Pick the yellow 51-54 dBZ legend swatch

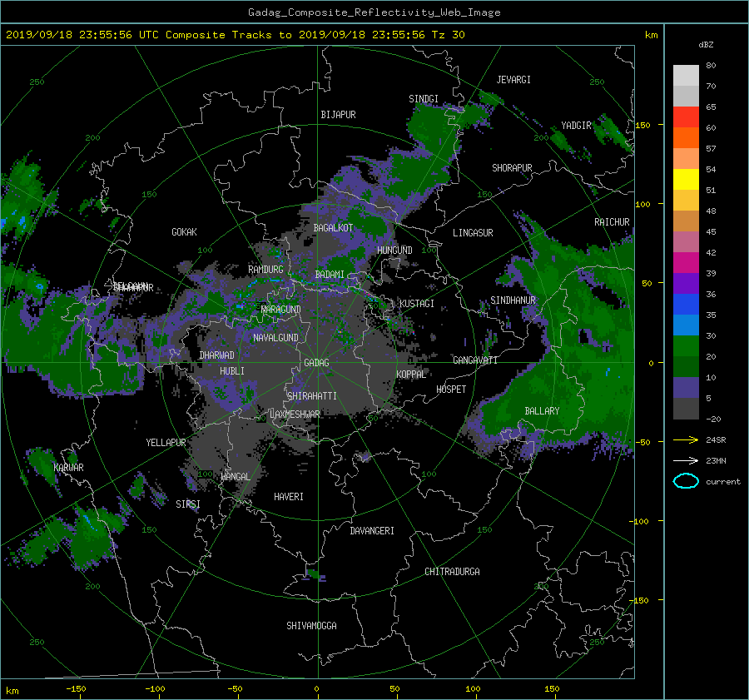point(686,180)
